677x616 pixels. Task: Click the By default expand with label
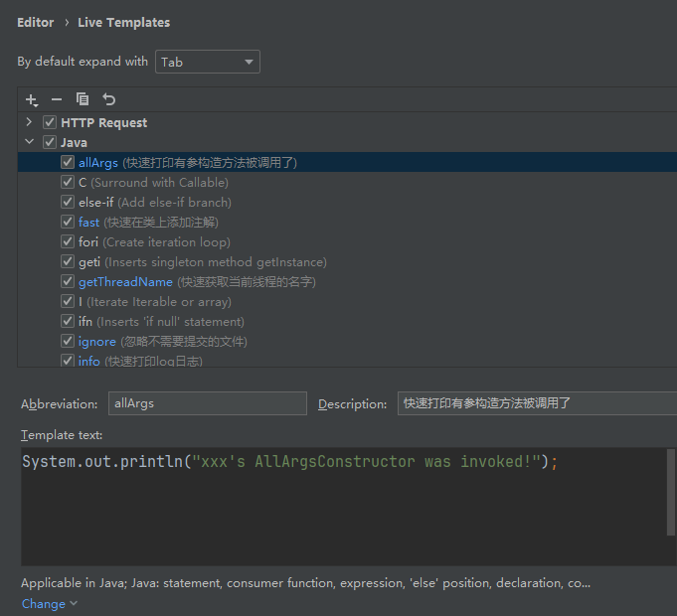coord(83,62)
